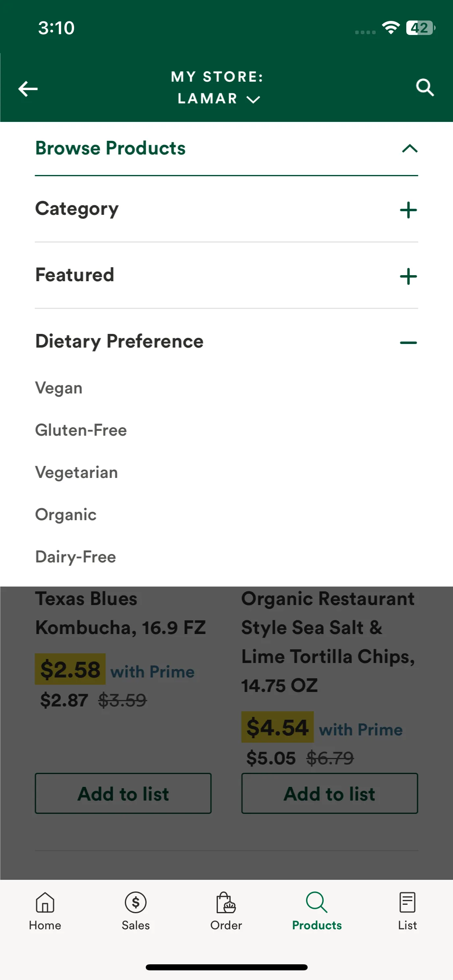Open the Order bag icon
This screenshot has height=980, width=453.
[x=226, y=902]
